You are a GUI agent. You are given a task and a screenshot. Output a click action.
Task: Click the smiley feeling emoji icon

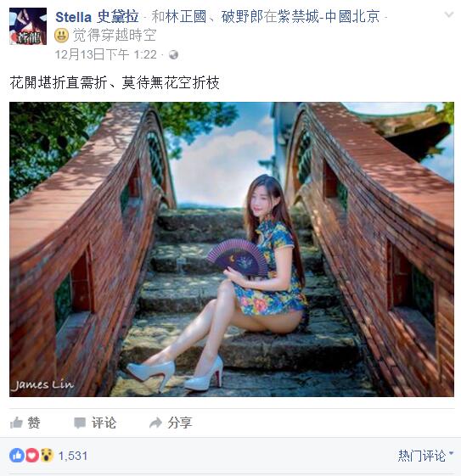click(62, 36)
